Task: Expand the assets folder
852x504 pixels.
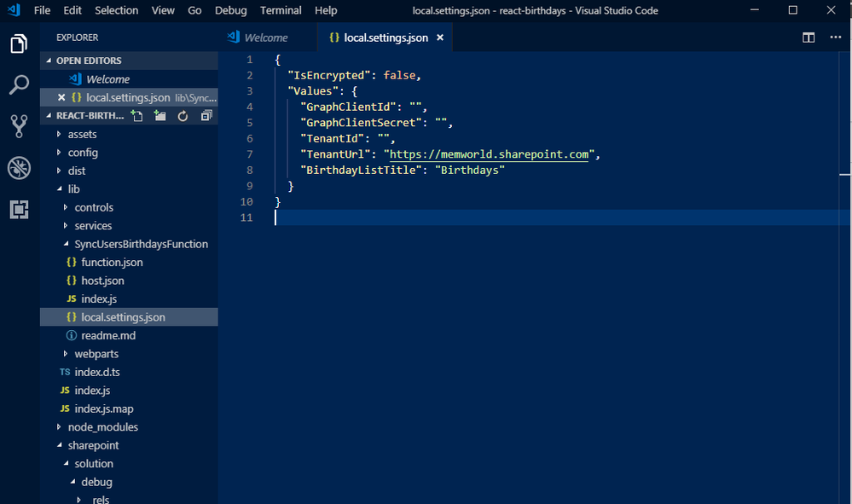Action: point(130,134)
